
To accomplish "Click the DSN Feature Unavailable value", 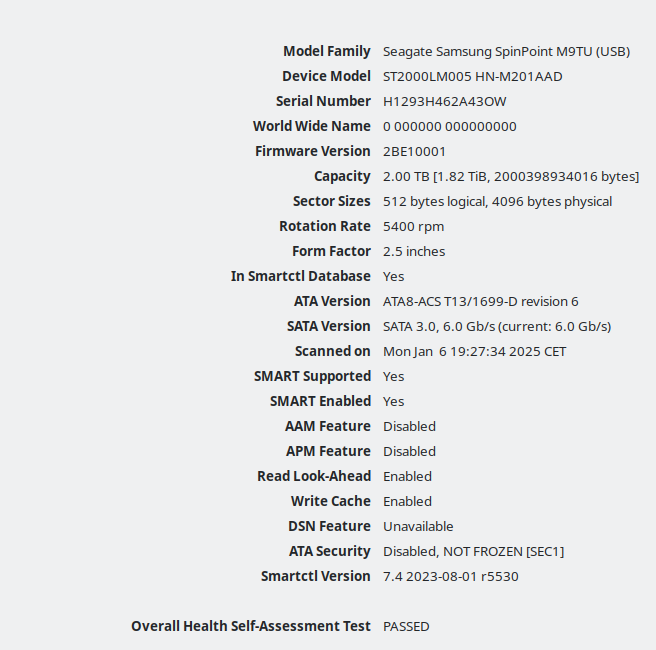I will pyautogui.click(x=418, y=527).
